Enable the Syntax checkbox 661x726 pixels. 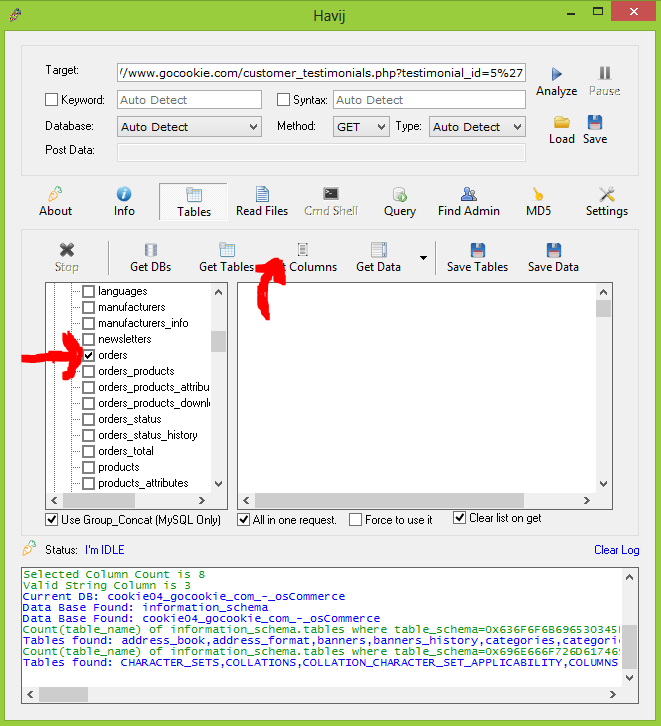tap(283, 100)
